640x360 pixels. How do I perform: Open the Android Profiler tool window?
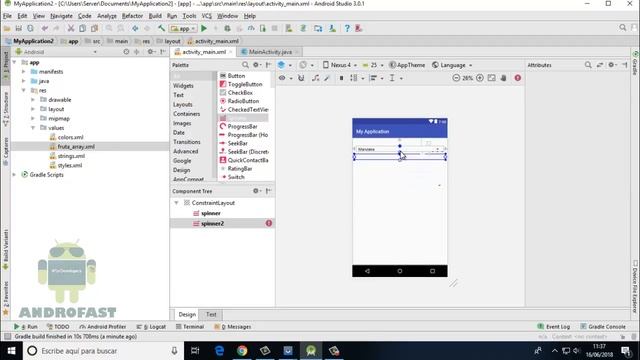pyautogui.click(x=103, y=327)
